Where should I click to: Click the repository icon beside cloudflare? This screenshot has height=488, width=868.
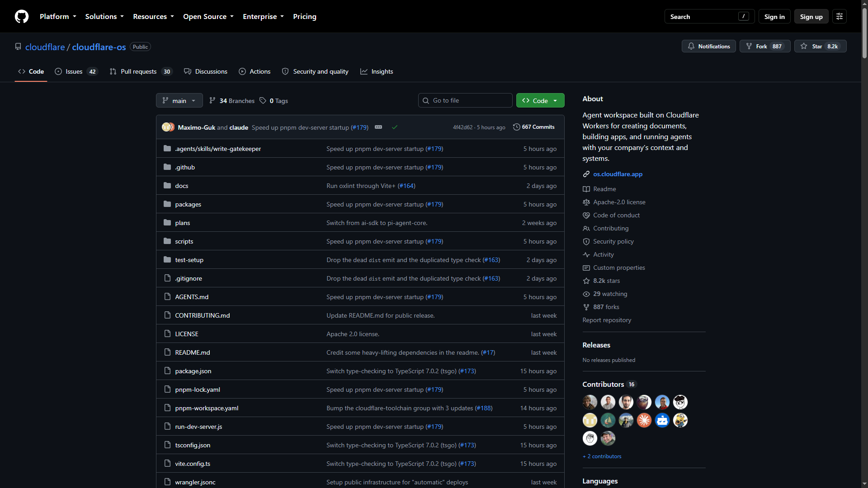[18, 47]
